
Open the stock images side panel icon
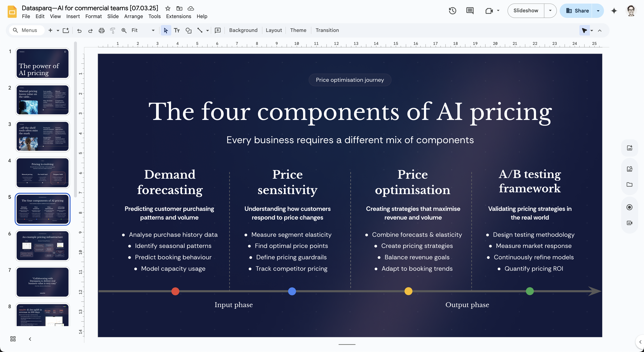[629, 169]
